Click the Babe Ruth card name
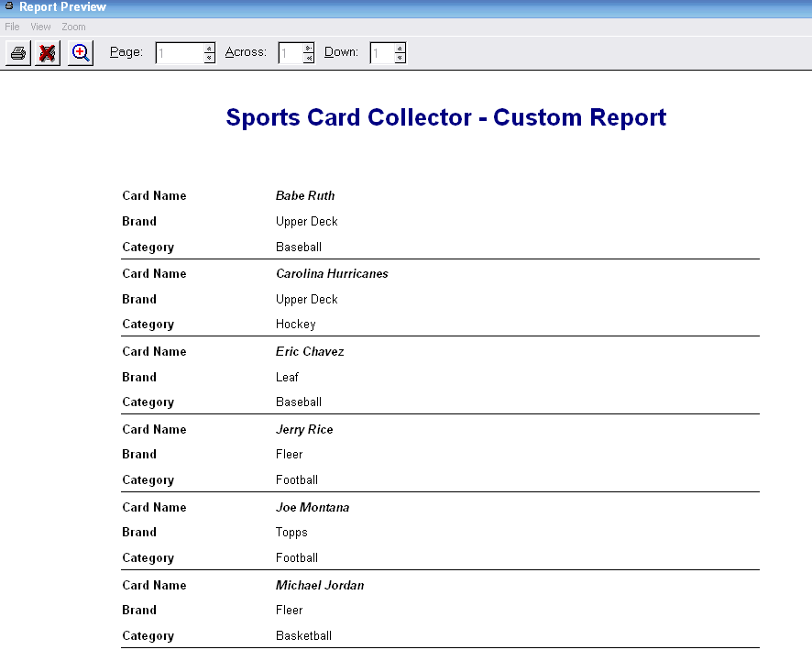This screenshot has width=812, height=650. coord(305,195)
